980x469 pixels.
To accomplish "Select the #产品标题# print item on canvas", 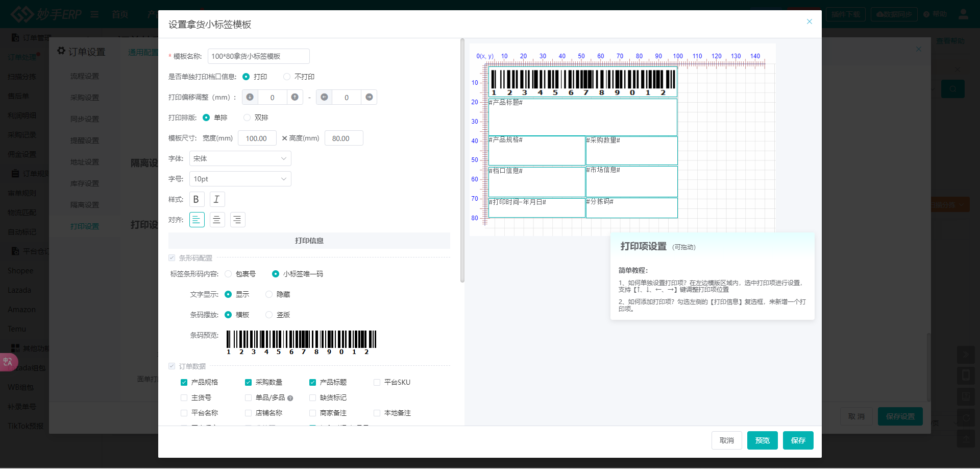I will 583,117.
